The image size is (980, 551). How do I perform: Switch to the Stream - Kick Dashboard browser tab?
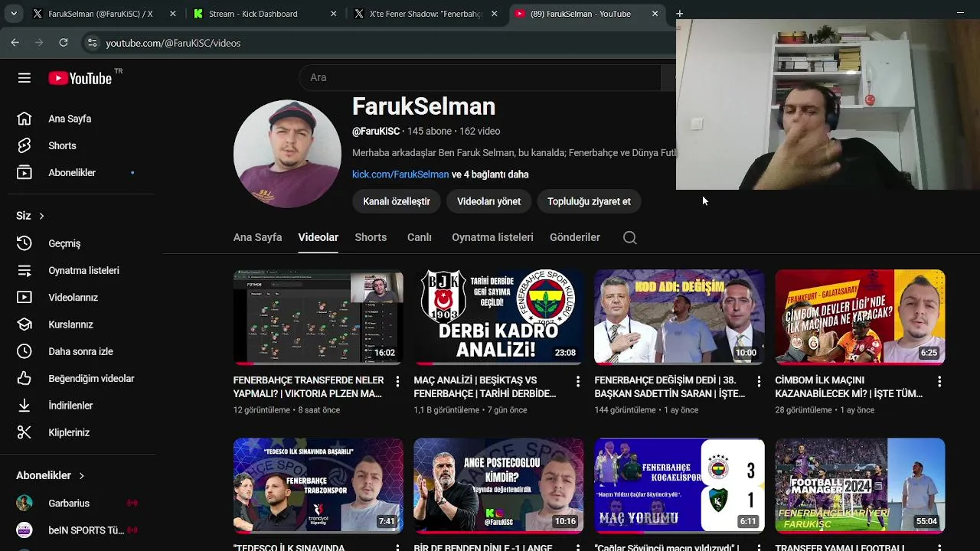coord(264,14)
